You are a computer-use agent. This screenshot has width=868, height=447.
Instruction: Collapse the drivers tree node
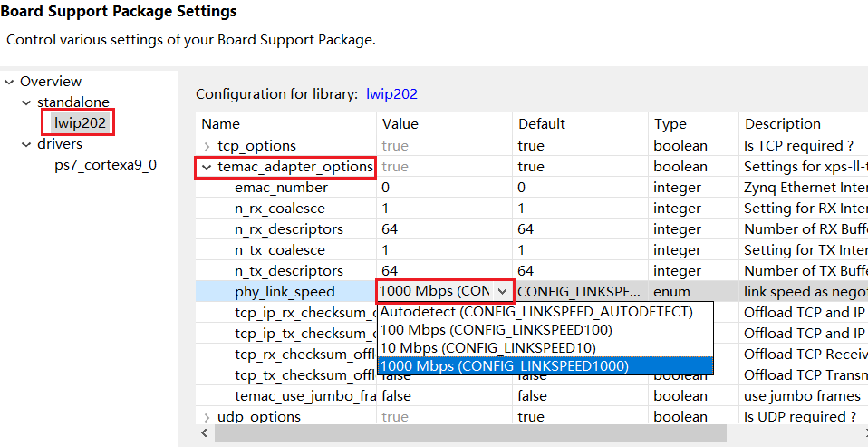(26, 144)
